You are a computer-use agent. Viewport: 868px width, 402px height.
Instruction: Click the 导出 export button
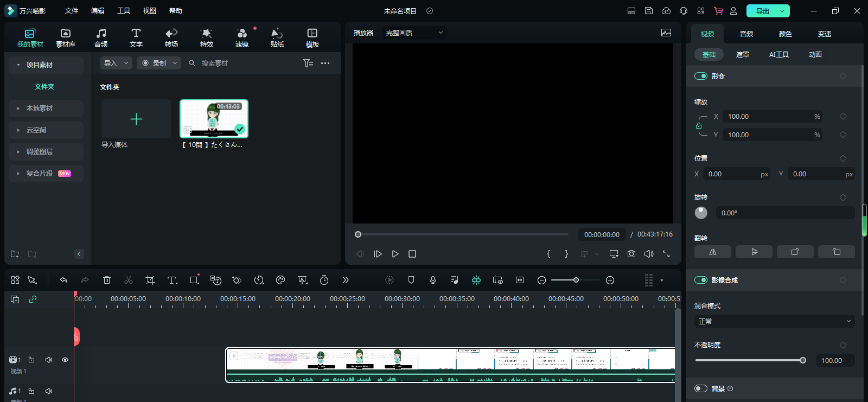pyautogui.click(x=762, y=11)
